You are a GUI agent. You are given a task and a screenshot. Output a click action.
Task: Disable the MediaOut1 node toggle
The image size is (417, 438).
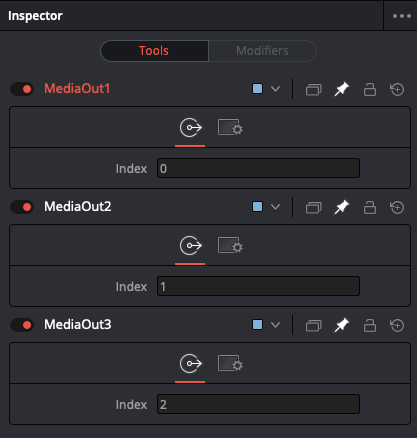pos(22,89)
